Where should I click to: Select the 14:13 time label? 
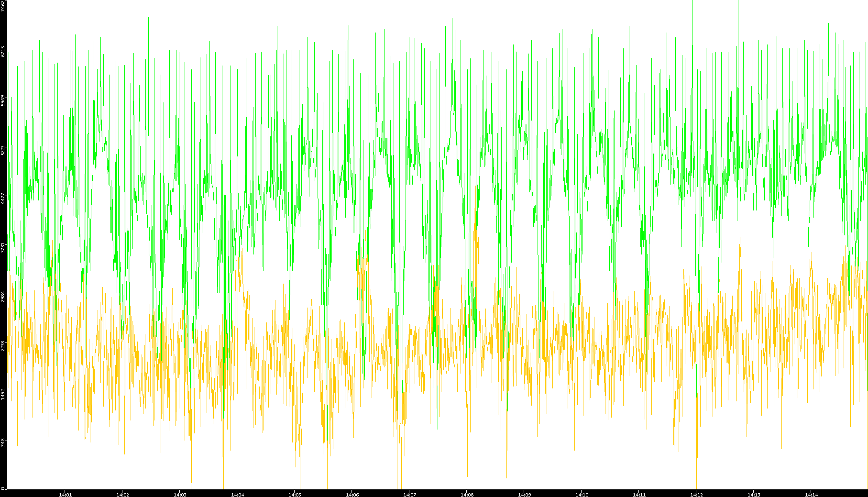pyautogui.click(x=754, y=494)
